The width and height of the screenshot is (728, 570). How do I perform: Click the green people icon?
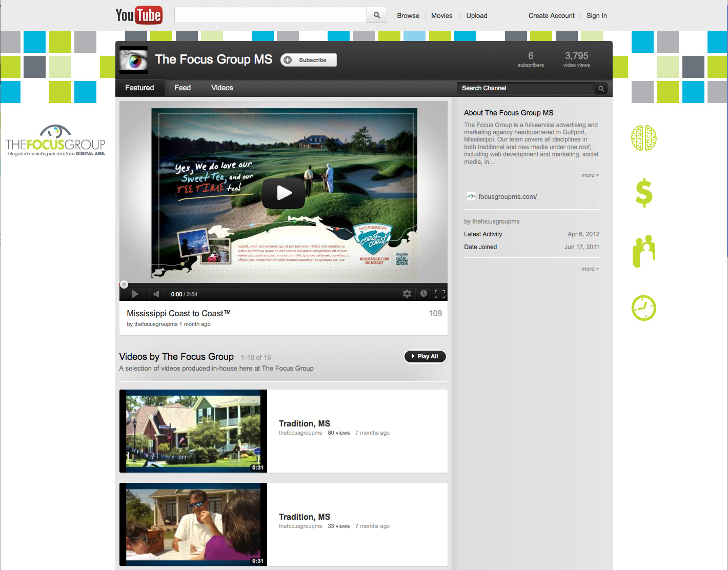[x=644, y=251]
